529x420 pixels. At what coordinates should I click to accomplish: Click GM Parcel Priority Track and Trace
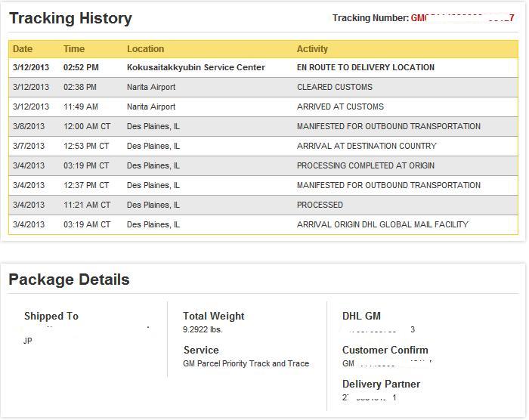246,363
